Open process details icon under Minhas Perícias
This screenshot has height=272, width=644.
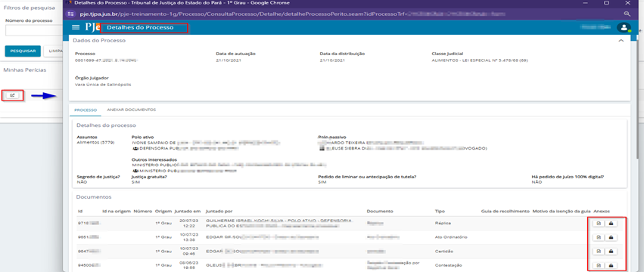[12, 96]
